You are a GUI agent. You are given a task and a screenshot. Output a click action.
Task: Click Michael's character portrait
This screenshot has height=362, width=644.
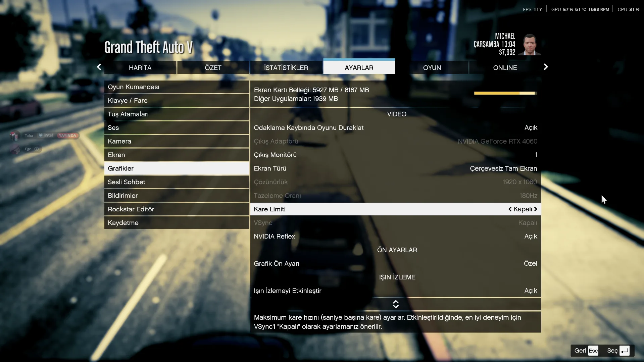point(530,44)
